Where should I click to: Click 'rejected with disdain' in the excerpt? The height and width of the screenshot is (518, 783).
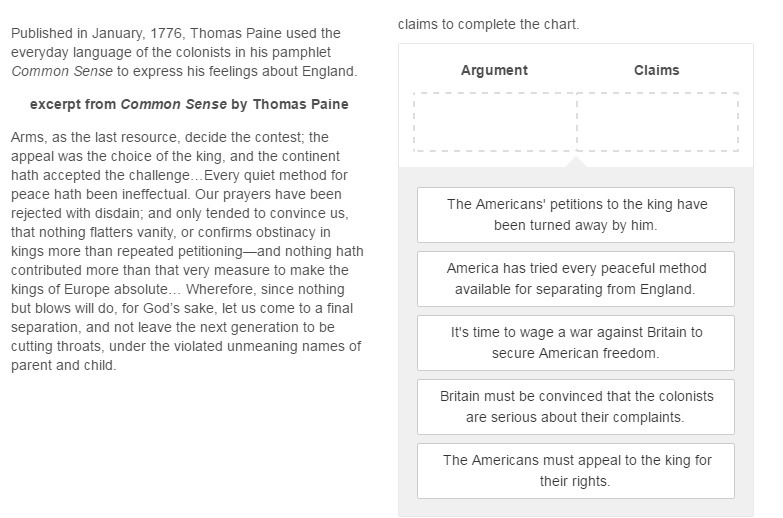coord(77,213)
